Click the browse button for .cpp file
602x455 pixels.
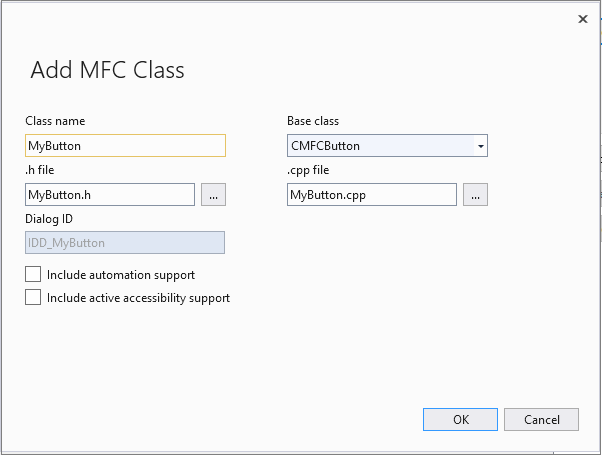475,195
